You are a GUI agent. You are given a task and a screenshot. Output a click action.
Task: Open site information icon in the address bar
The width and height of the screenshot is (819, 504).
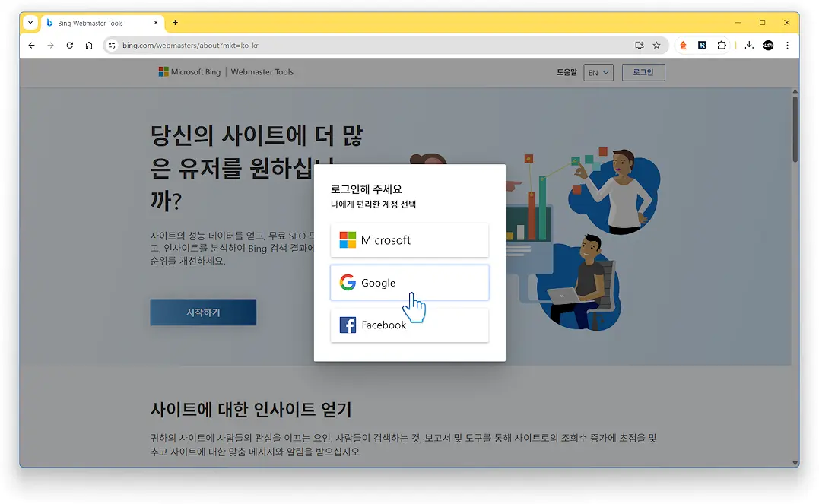coord(114,46)
